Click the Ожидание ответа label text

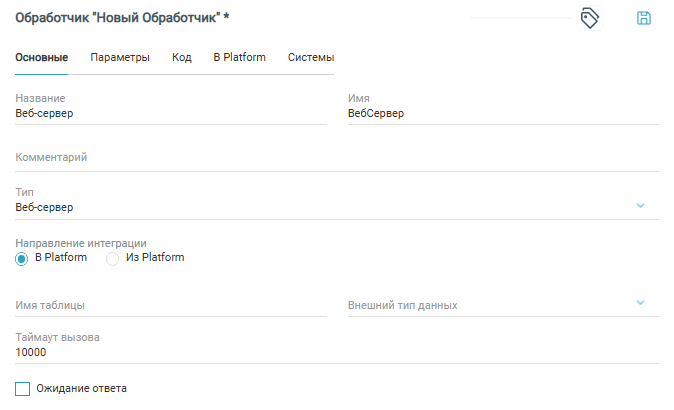point(82,388)
